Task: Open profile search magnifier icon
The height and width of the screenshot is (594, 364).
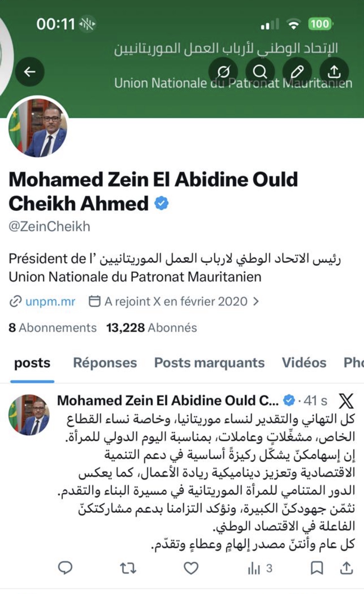Action: tap(260, 72)
